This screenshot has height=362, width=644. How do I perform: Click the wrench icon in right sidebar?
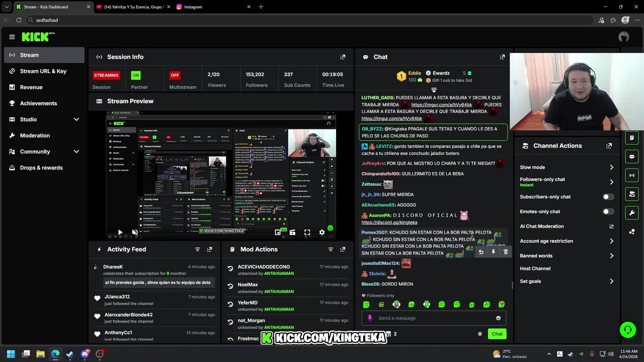point(632,213)
